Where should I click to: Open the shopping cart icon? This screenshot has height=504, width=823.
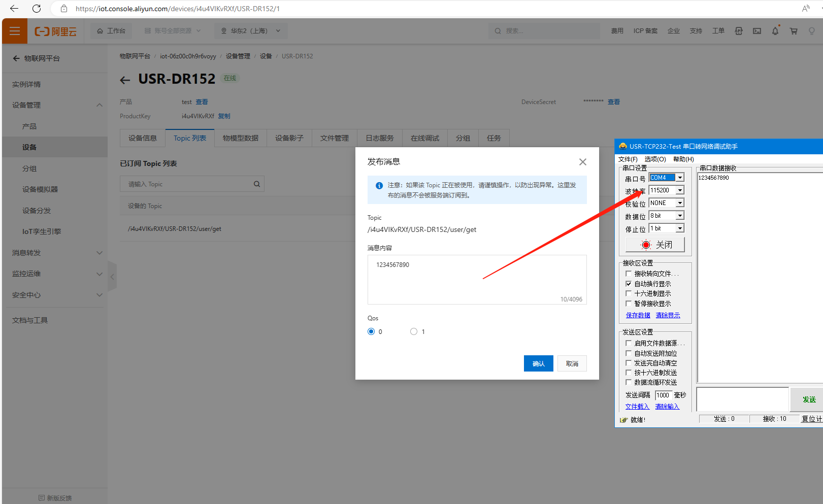pyautogui.click(x=793, y=31)
